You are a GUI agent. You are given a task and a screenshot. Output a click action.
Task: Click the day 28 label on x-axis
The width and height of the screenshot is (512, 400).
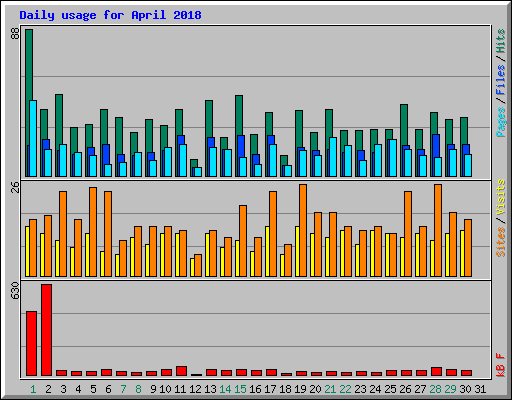(435, 389)
